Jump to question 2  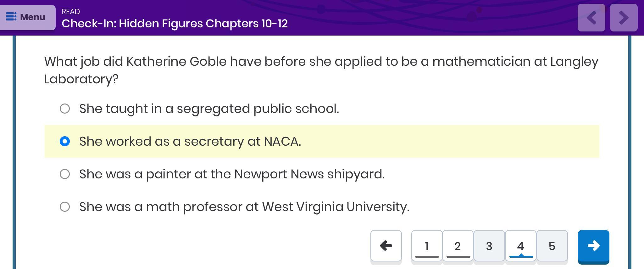(x=458, y=246)
